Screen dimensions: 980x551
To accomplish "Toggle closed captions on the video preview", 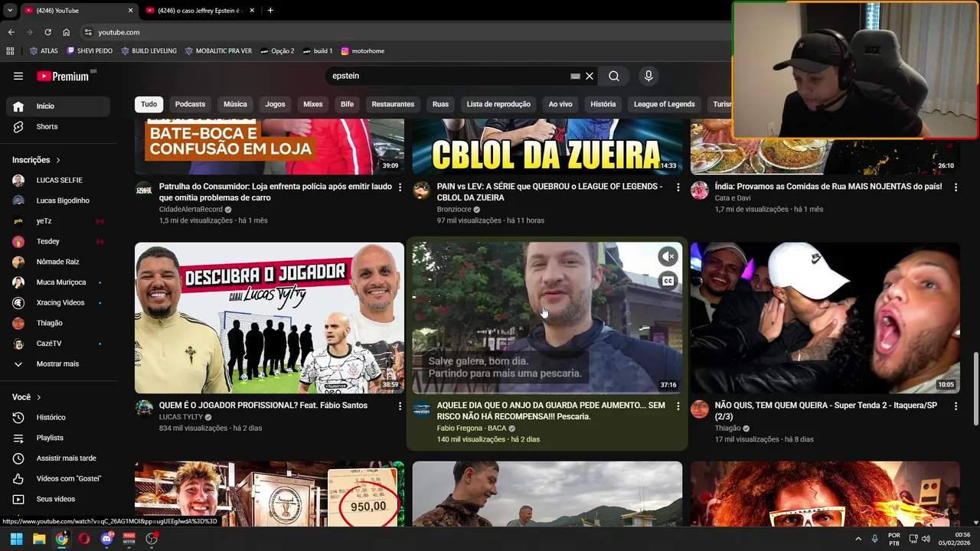I will pos(668,281).
